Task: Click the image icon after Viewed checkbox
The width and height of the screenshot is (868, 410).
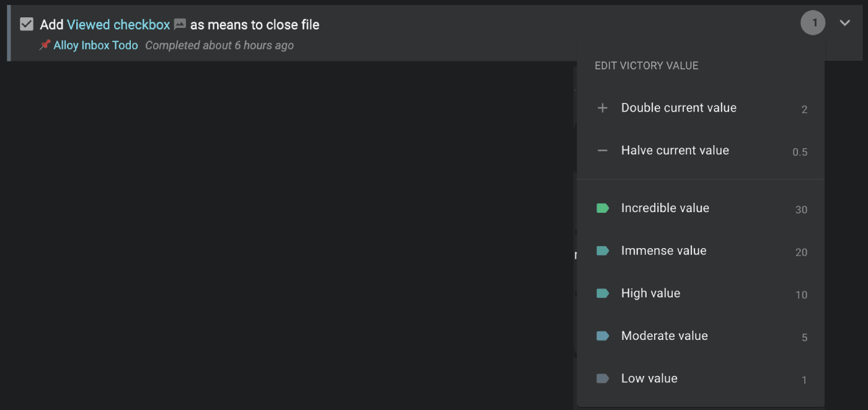Action: coord(180,25)
